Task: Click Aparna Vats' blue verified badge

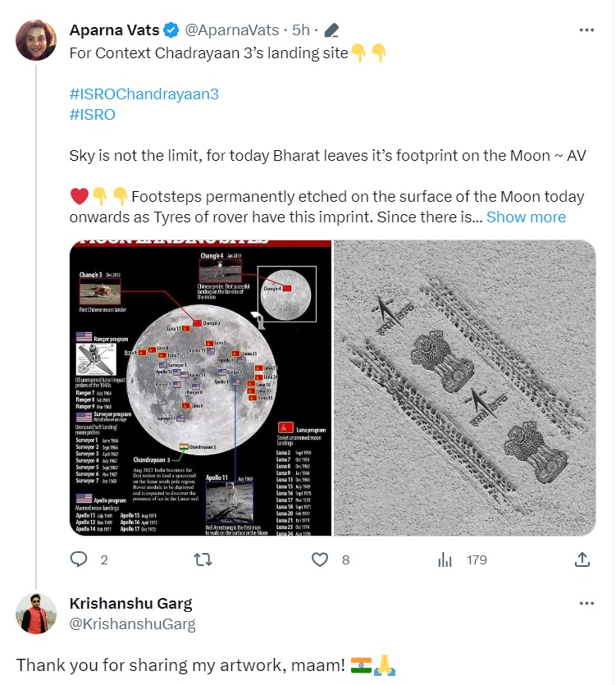Action: tap(171, 30)
